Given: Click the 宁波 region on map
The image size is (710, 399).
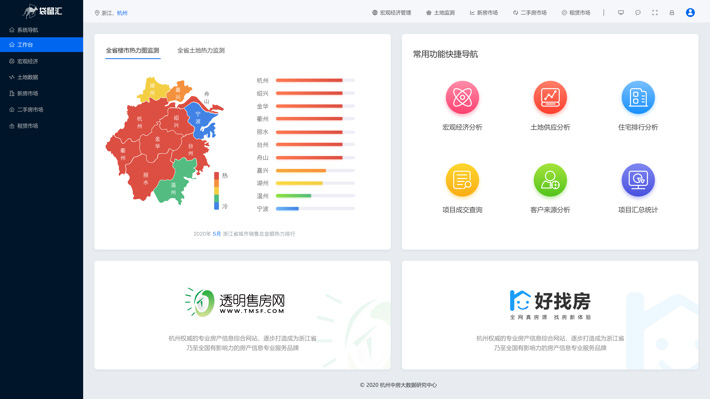Looking at the screenshot, I should (x=199, y=119).
